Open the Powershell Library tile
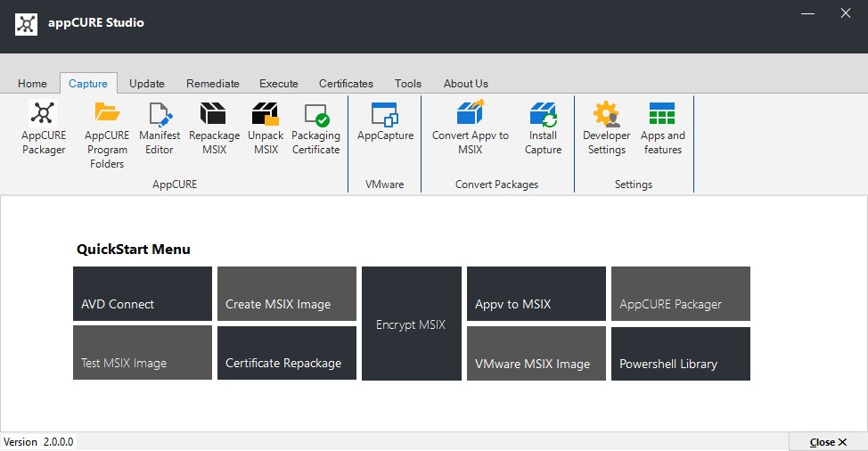Viewport: 868px width, 451px height. [680, 354]
